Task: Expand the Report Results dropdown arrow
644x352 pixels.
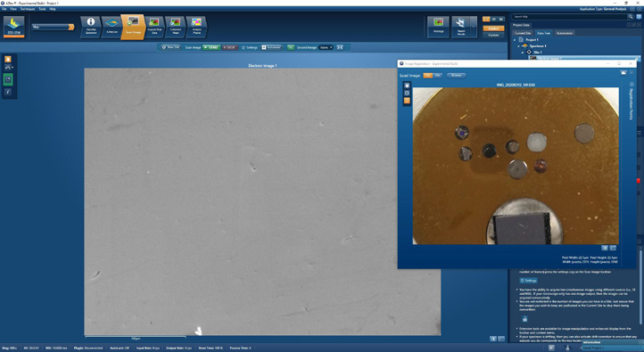Action: click(474, 27)
